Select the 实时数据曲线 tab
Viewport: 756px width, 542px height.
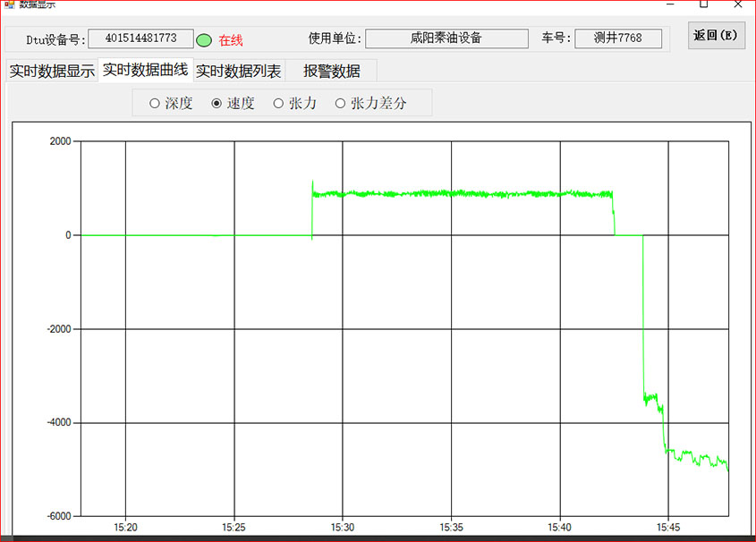(145, 71)
